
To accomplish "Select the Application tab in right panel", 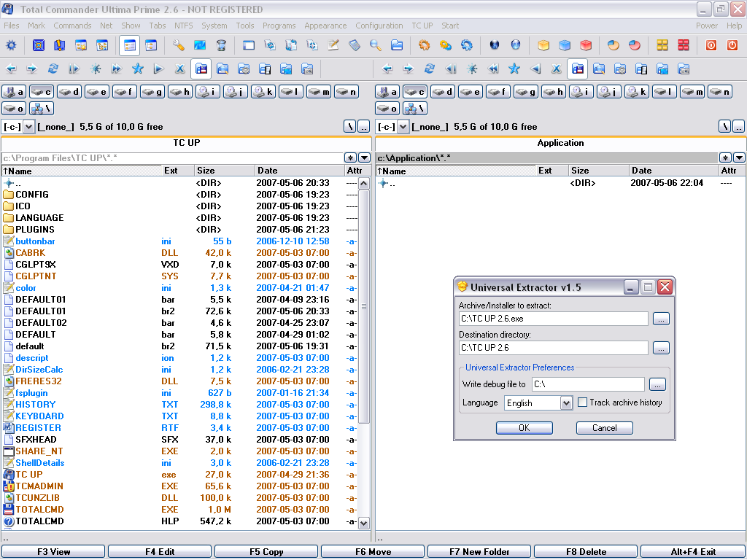I will point(560,143).
